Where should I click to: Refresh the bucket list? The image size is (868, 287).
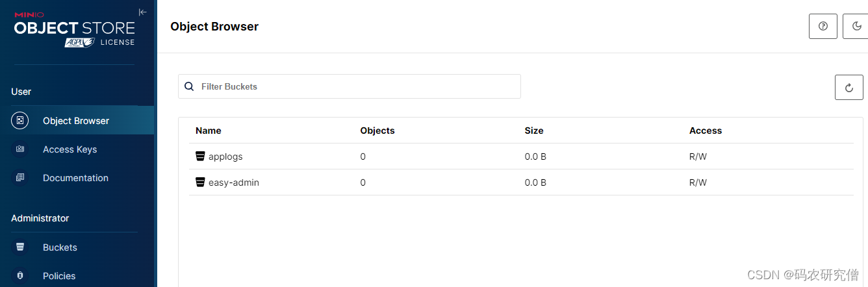[x=849, y=87]
